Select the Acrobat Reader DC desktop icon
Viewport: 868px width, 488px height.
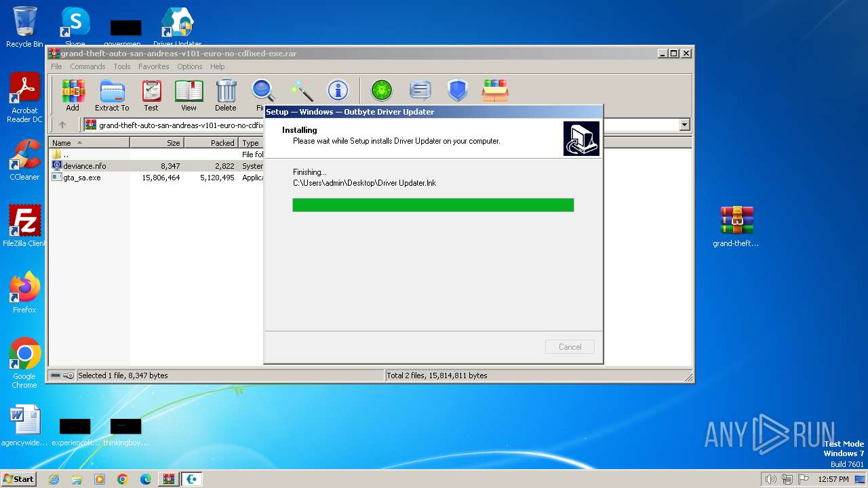pos(24,98)
